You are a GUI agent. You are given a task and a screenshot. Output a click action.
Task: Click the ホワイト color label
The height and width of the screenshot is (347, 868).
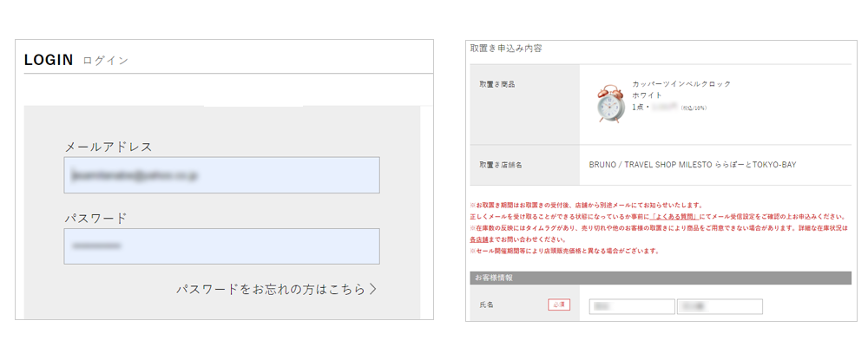pos(647,95)
